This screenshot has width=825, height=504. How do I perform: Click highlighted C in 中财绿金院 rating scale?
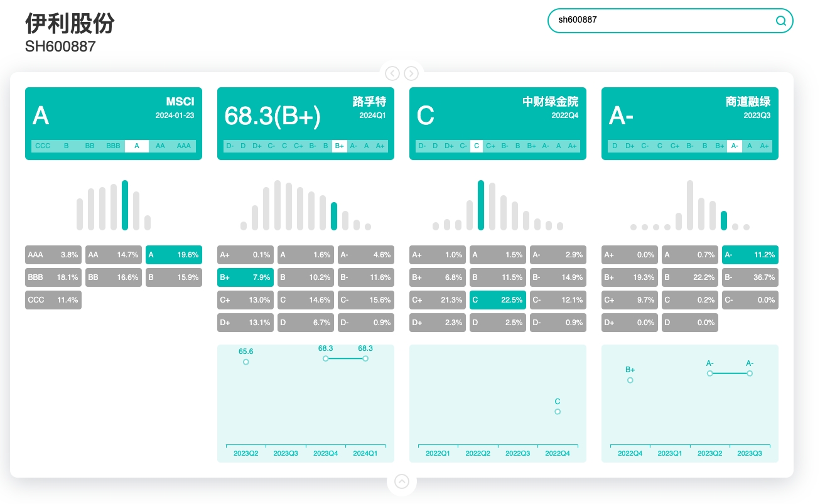click(477, 146)
